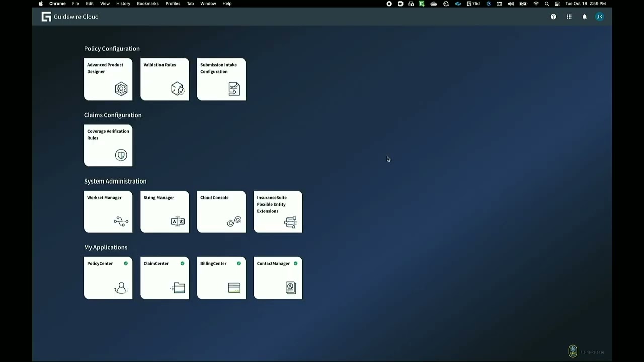Open Coverage Verification Rules tile
Screen dimensions: 644x362
(x=108, y=146)
